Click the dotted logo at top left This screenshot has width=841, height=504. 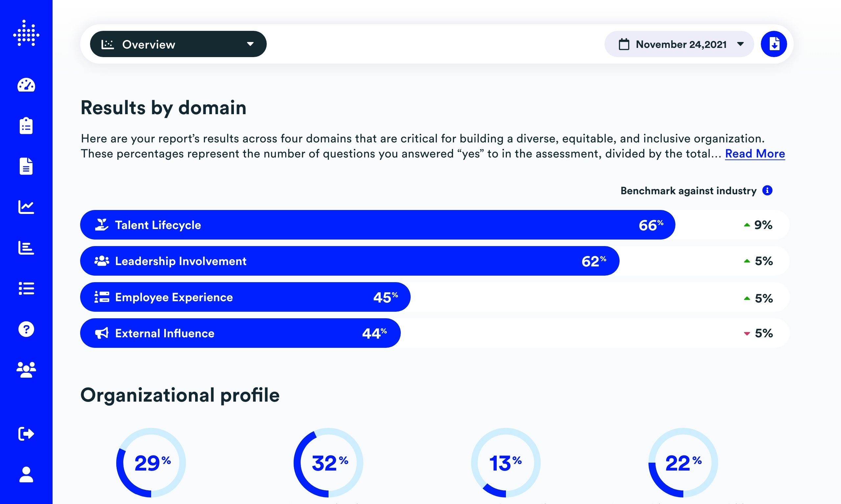point(26,33)
